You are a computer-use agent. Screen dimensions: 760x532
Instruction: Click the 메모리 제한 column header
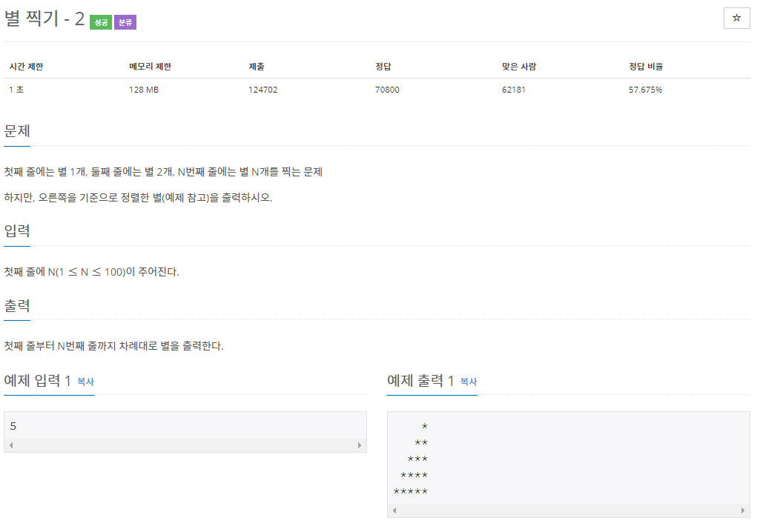pos(151,67)
